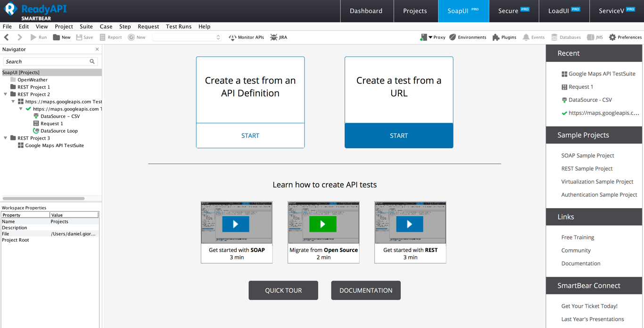Screen dimensions: 644x328
Task: Click the ReadyAPI logo
Action: tap(36, 11)
